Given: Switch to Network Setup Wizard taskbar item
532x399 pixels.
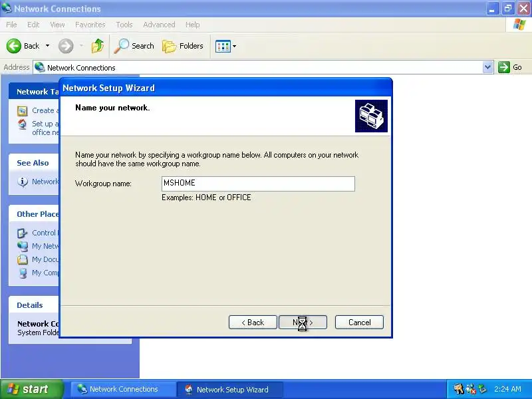Looking at the screenshot, I should click(230, 389).
